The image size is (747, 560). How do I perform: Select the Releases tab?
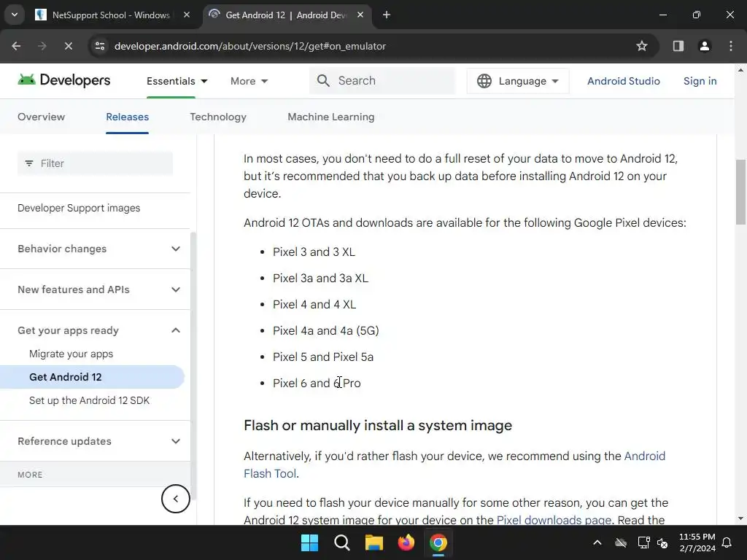coord(127,117)
